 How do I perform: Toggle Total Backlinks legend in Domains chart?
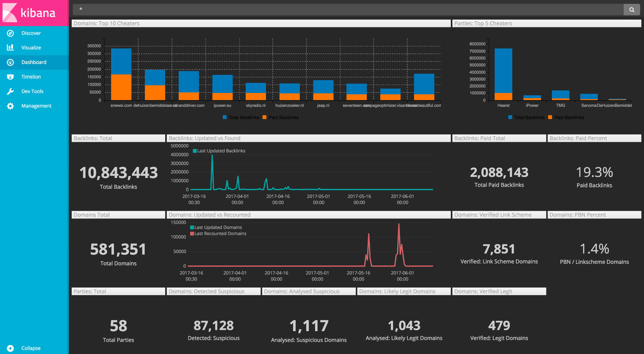(241, 117)
